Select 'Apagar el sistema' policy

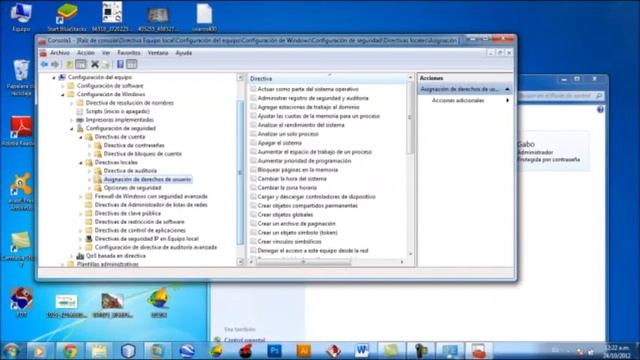pos(280,143)
